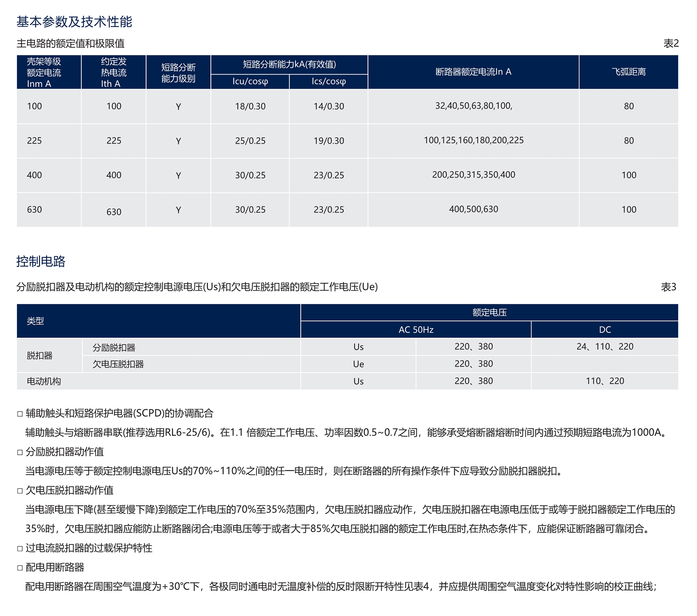
Task: Click checkbox bullet before 辅助触头和短路保护电器
Action: [20, 414]
